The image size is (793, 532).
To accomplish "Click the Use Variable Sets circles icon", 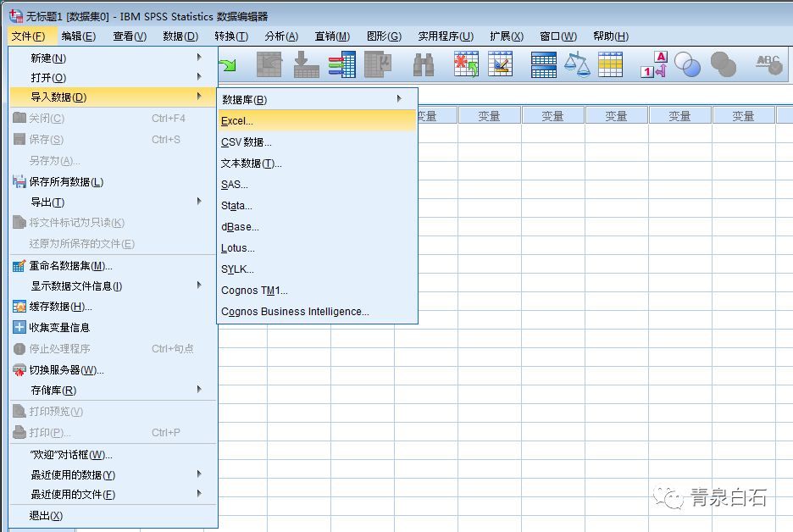I will click(687, 64).
